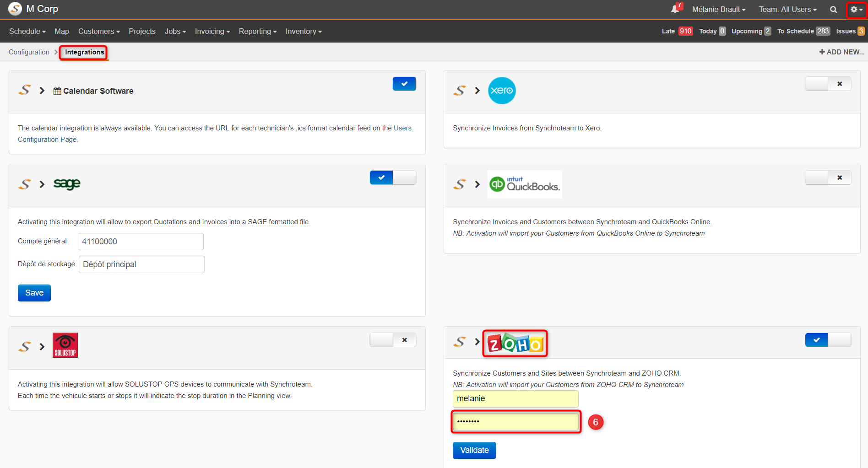
Task: Select the Integrations breadcrumb
Action: pos(85,52)
